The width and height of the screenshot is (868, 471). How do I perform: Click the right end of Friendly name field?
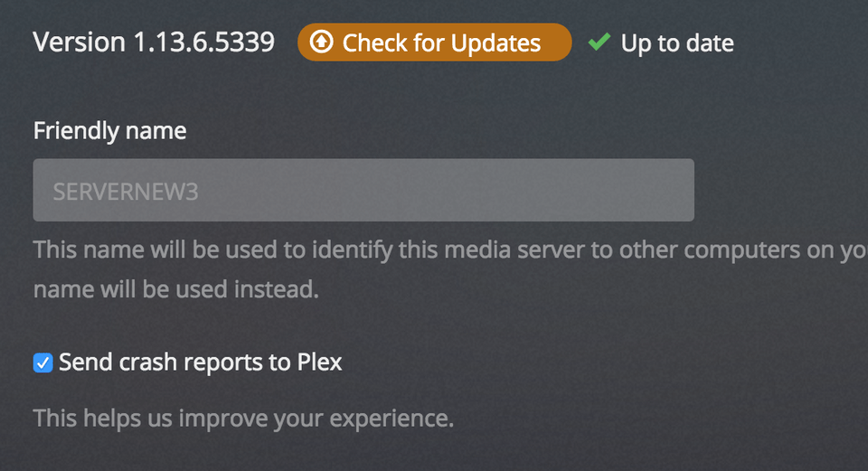coord(669,190)
